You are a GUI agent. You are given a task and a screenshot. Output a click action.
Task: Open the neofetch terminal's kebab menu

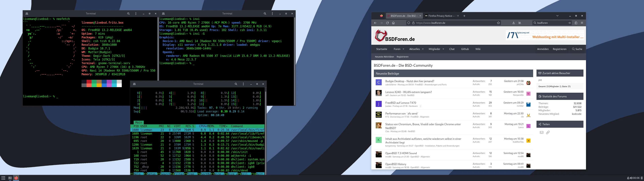(136, 14)
